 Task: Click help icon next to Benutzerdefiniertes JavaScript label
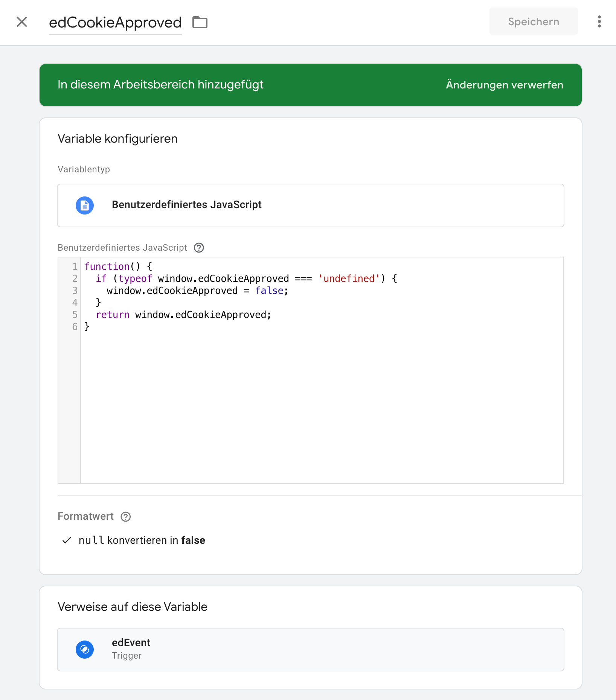point(199,248)
